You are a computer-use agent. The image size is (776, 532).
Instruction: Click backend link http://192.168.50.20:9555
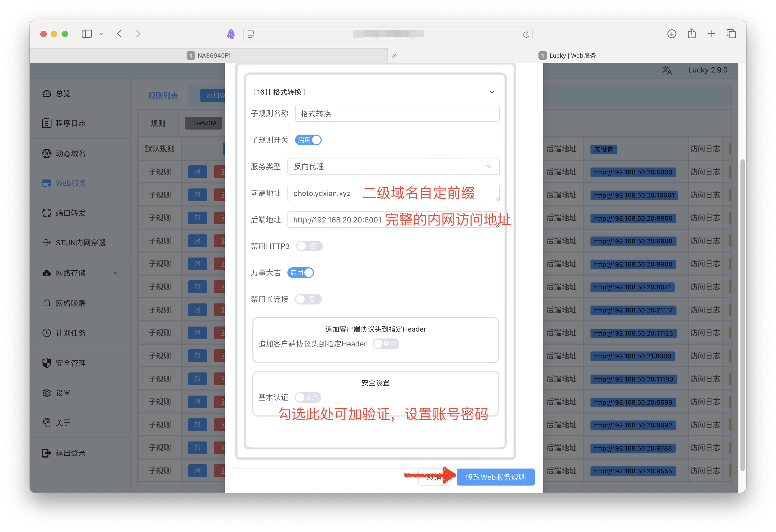(x=633, y=471)
